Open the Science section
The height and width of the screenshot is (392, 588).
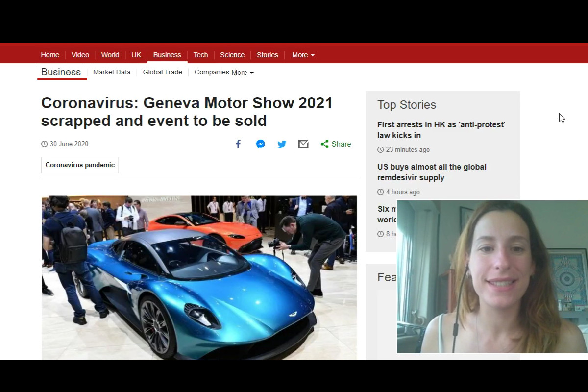[232, 55]
